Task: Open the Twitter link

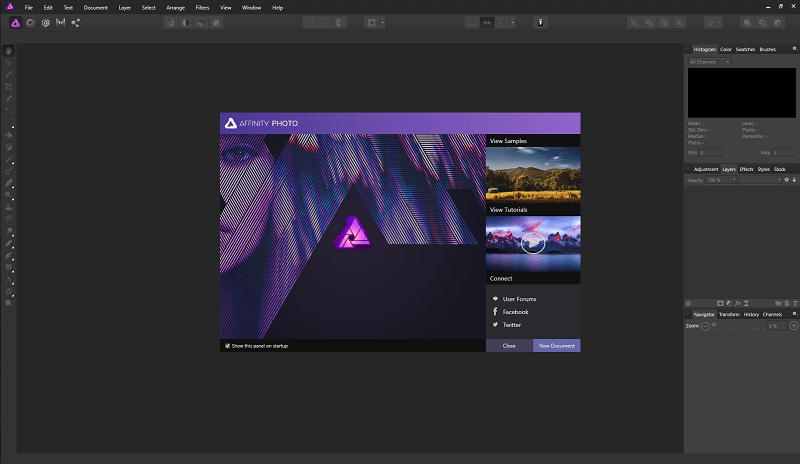Action: coord(512,325)
